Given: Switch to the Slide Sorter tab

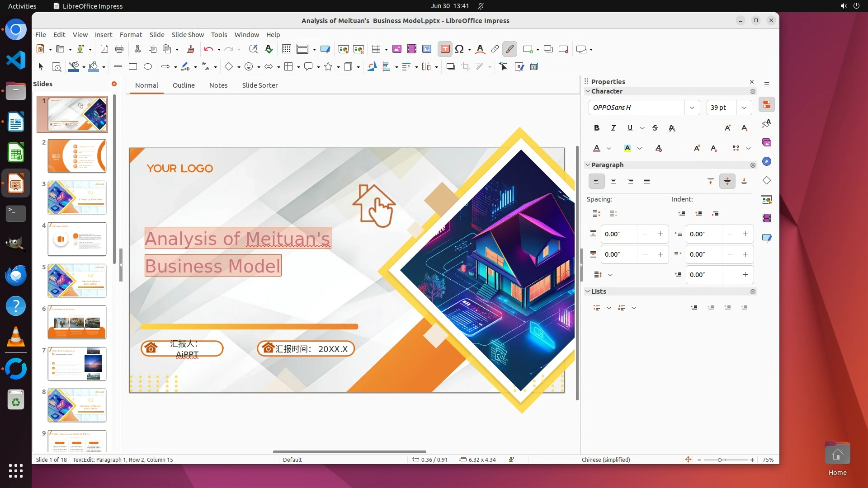Looking at the screenshot, I should [259, 85].
